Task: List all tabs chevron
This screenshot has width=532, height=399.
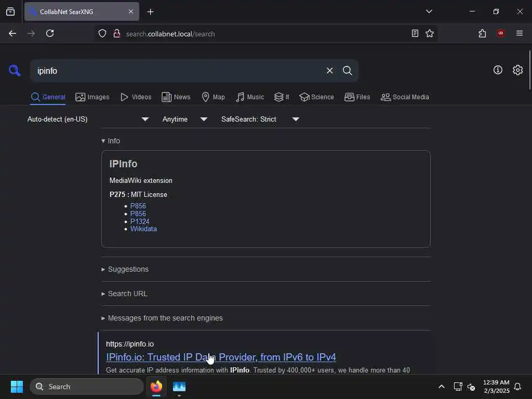Action: pyautogui.click(x=429, y=11)
